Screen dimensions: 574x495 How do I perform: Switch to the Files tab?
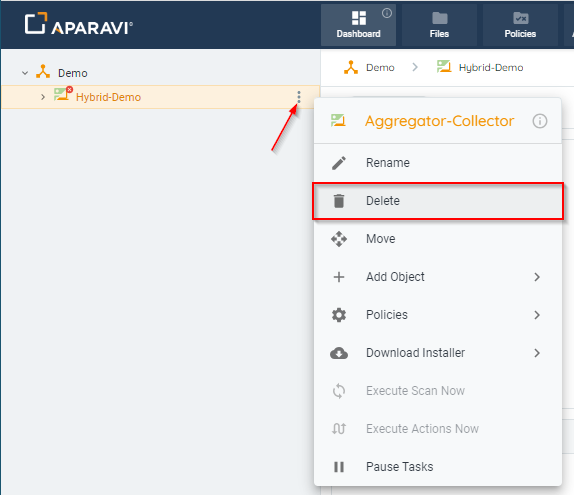(439, 25)
